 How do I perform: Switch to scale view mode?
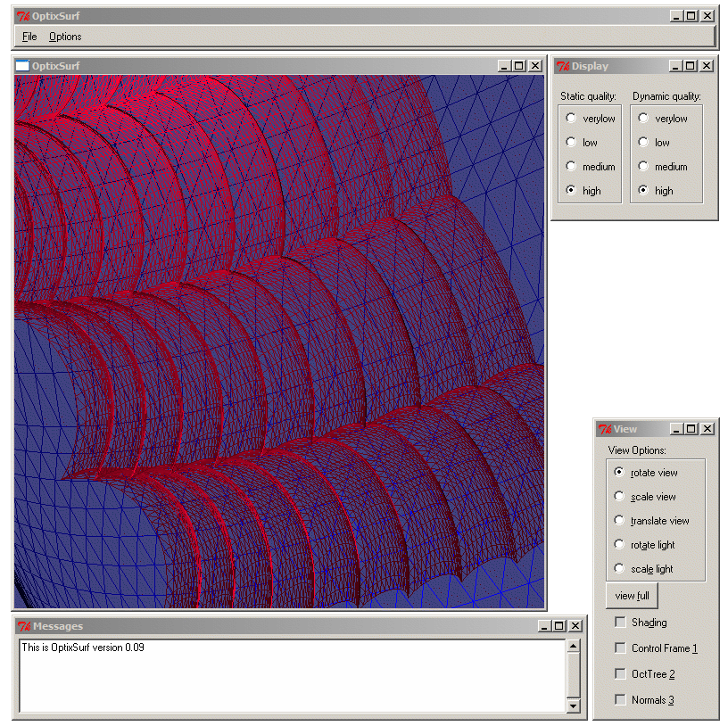tap(619, 497)
